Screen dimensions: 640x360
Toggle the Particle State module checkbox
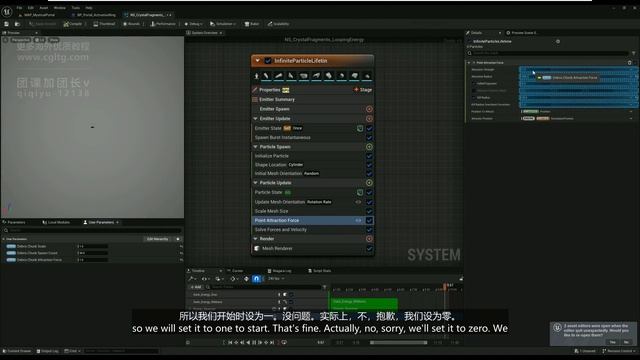(x=369, y=192)
